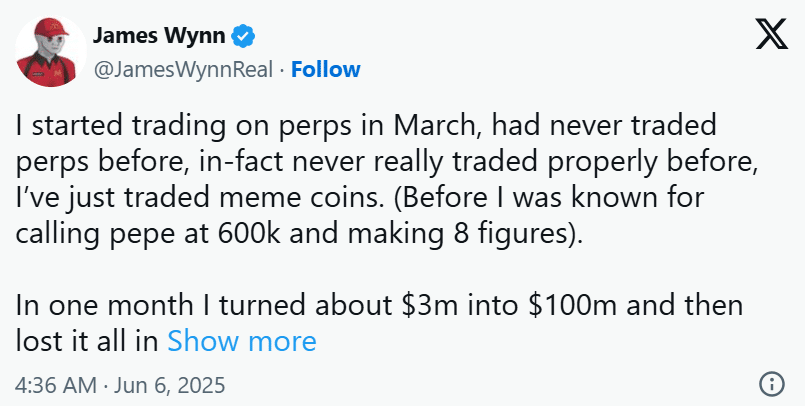Screen dimensions: 805x406
Task: Follow James Wynn's account
Action: (326, 69)
